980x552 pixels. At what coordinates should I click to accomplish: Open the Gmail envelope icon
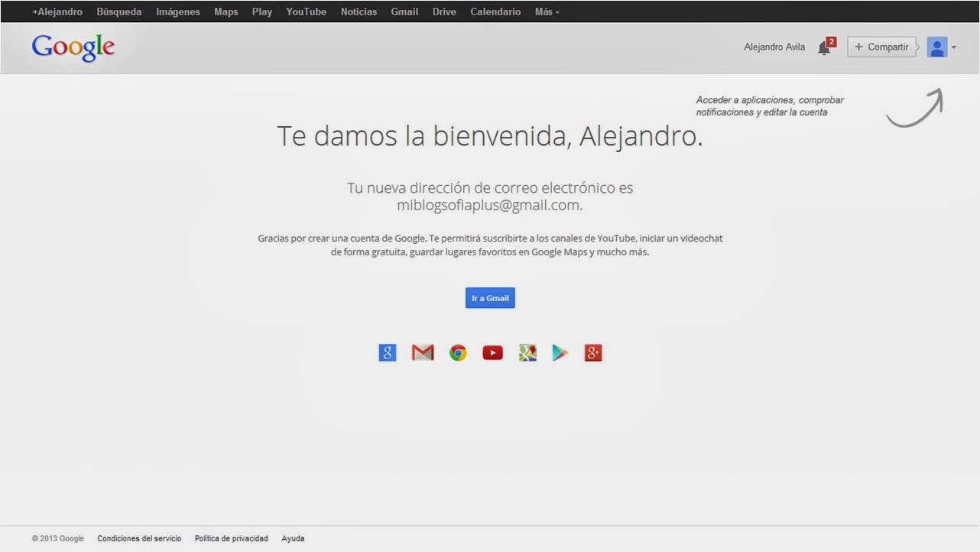[x=423, y=352]
